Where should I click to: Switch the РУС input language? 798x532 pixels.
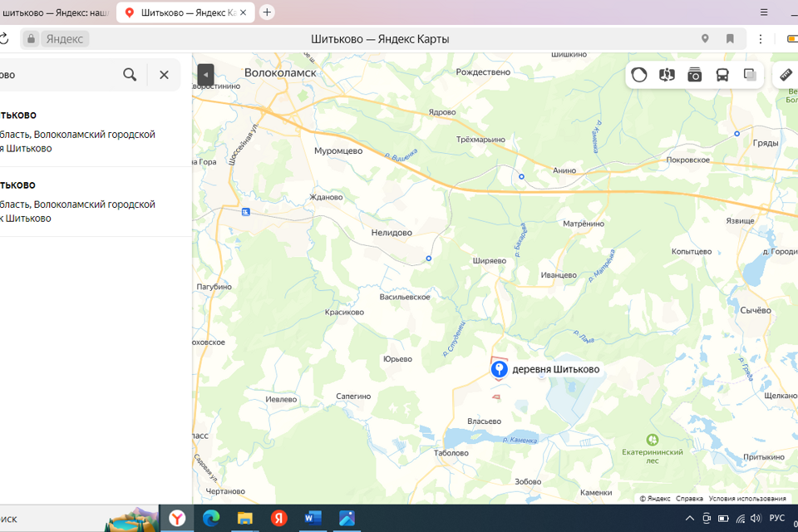pos(777,518)
